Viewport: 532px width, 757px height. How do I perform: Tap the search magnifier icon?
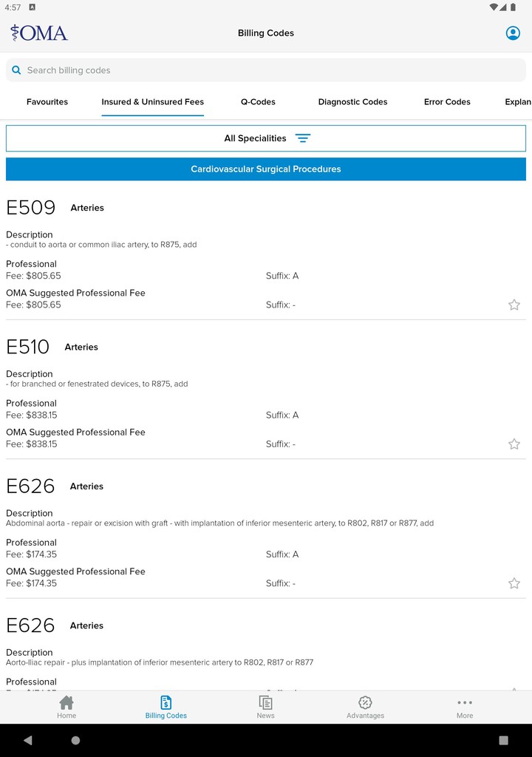tap(16, 70)
